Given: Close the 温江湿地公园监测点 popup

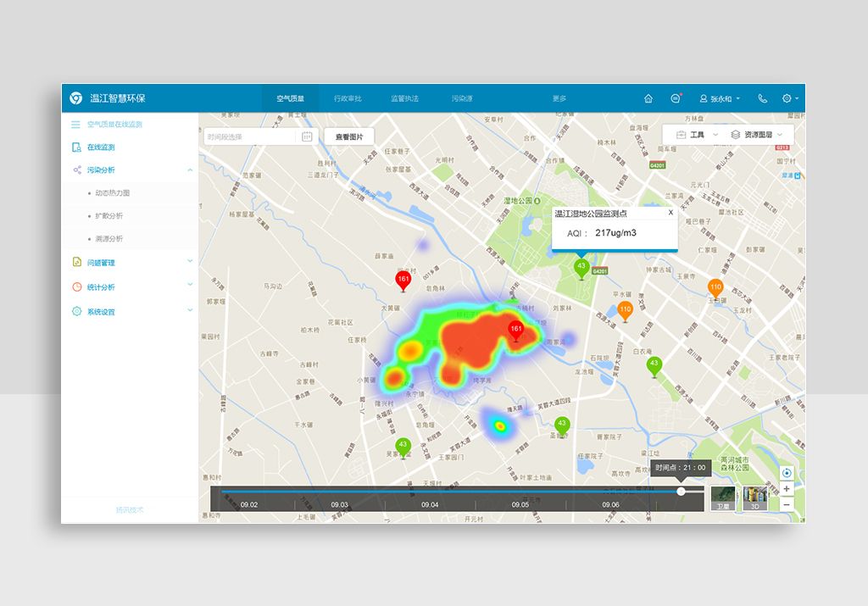Looking at the screenshot, I should [x=670, y=213].
